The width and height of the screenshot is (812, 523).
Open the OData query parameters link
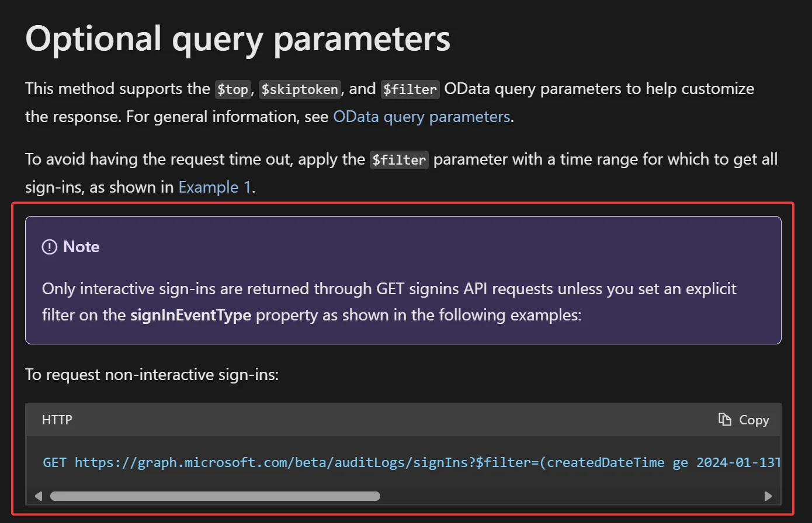point(422,117)
